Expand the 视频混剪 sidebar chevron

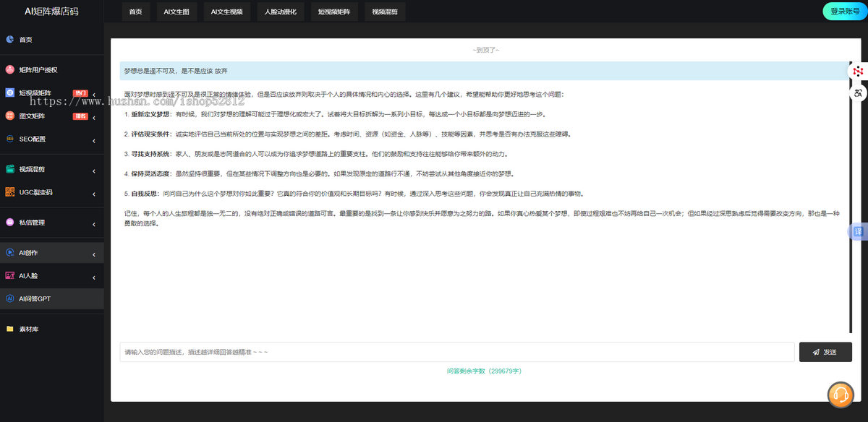[94, 170]
